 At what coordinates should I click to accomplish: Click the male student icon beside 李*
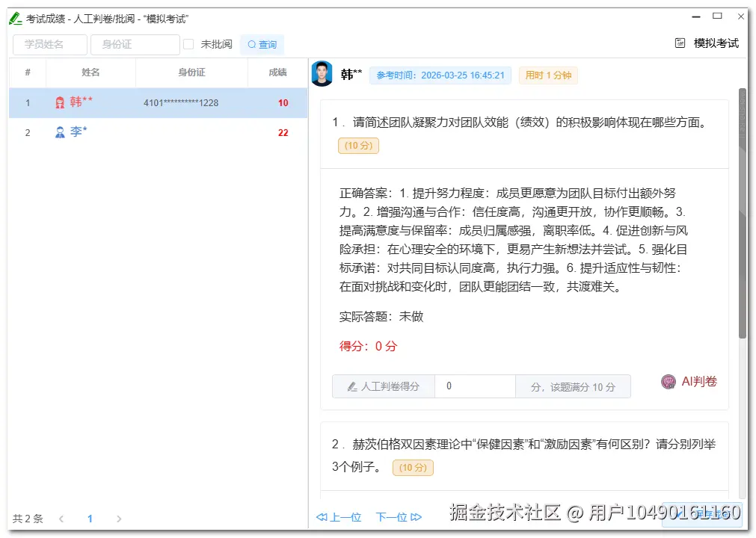click(60, 132)
